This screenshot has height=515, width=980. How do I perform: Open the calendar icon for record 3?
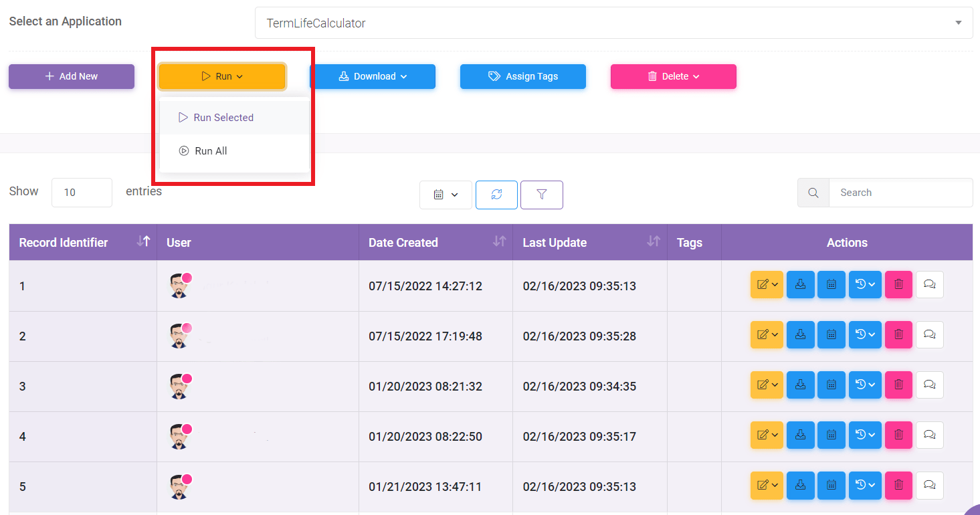click(831, 385)
